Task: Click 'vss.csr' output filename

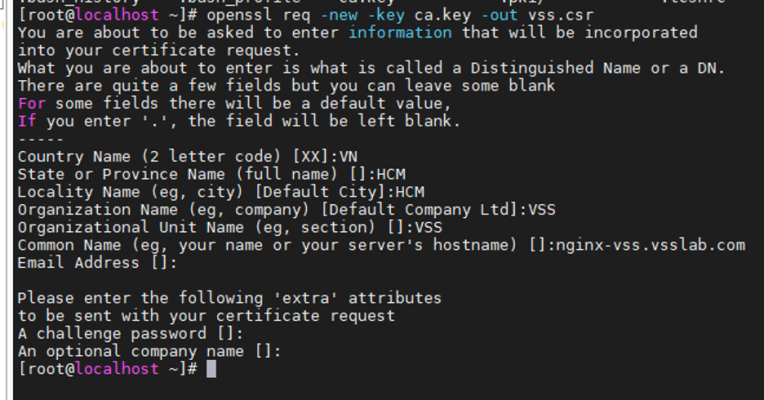Action: click(x=561, y=15)
